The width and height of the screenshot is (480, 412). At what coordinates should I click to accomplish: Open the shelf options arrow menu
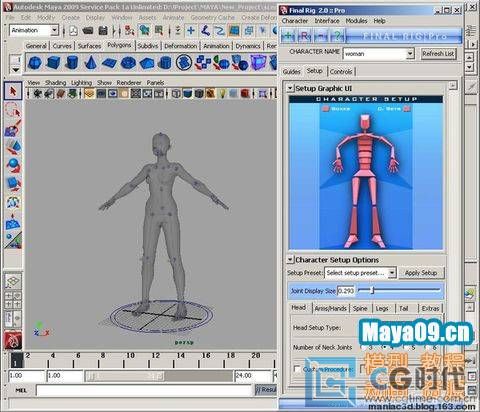point(15,70)
